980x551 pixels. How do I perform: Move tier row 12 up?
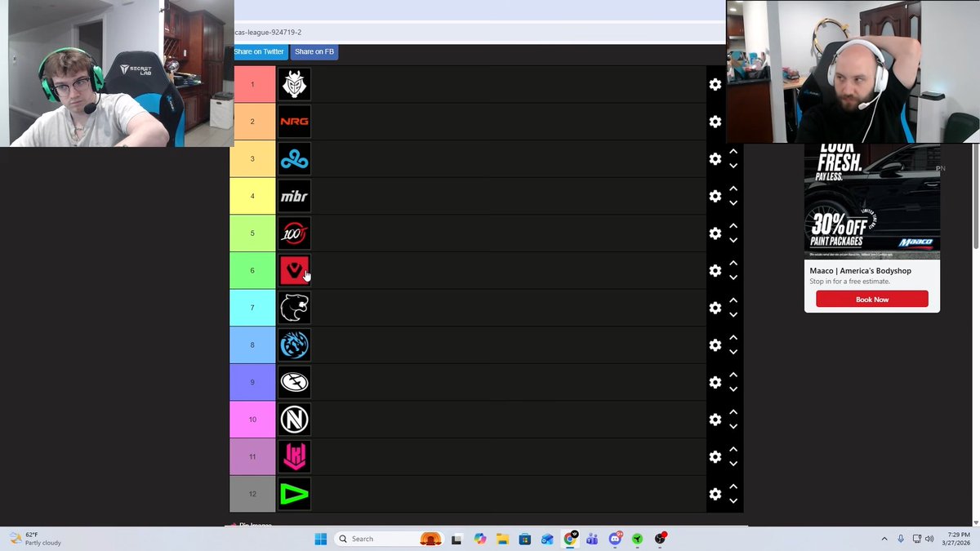(733, 487)
